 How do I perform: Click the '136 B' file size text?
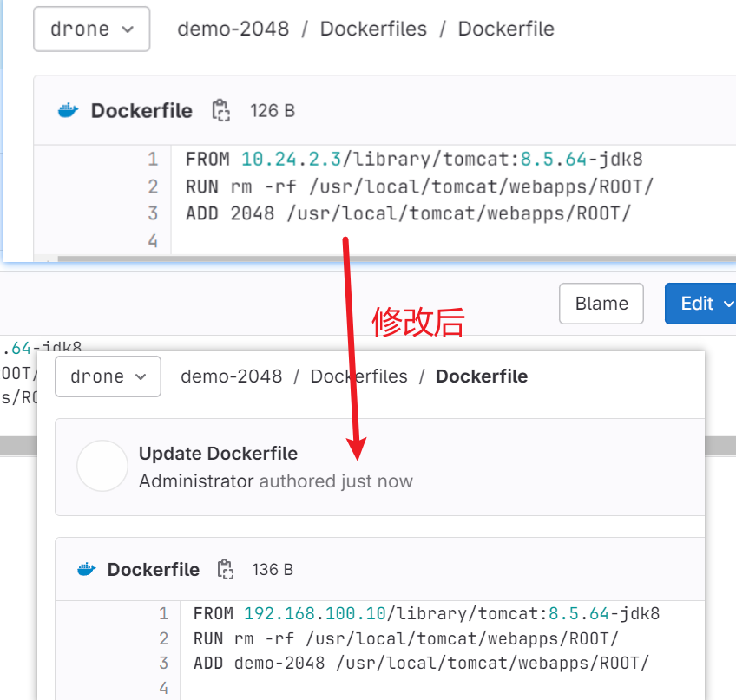point(273,570)
